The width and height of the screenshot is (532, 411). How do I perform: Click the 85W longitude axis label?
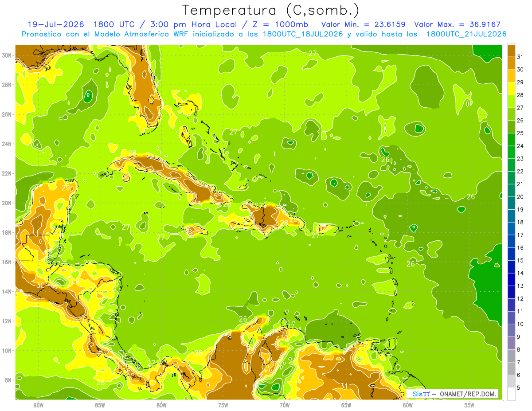pyautogui.click(x=100, y=405)
